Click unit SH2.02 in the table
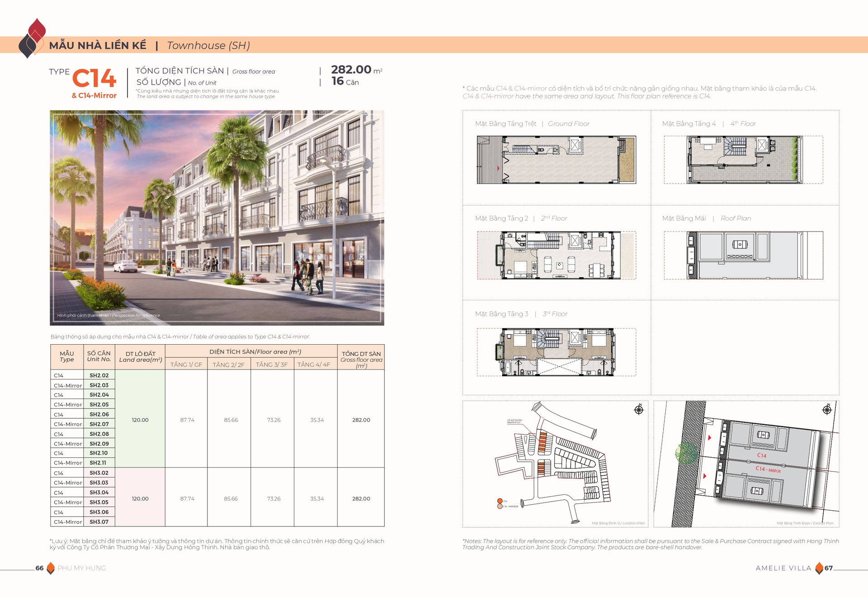Image resolution: width=868 pixels, height=597 pixels. (99, 375)
